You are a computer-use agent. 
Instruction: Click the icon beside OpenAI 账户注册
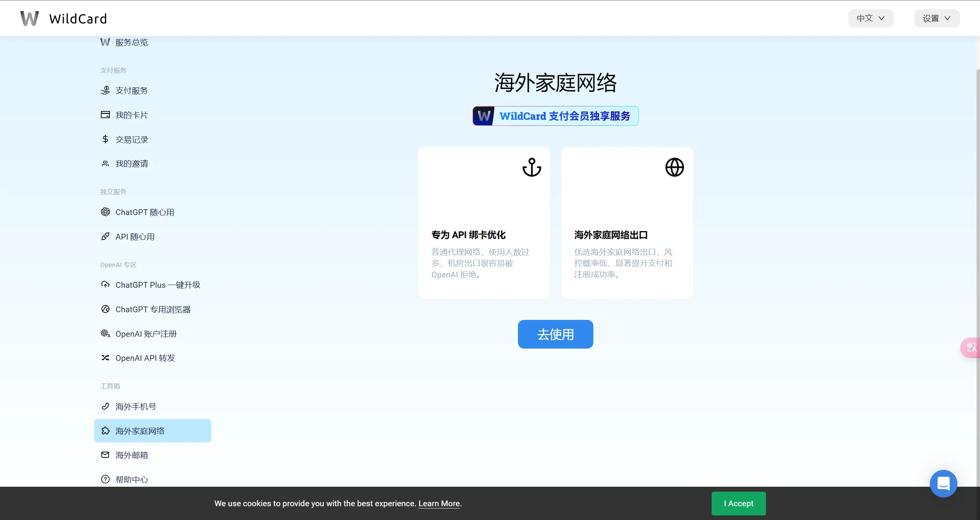(105, 334)
